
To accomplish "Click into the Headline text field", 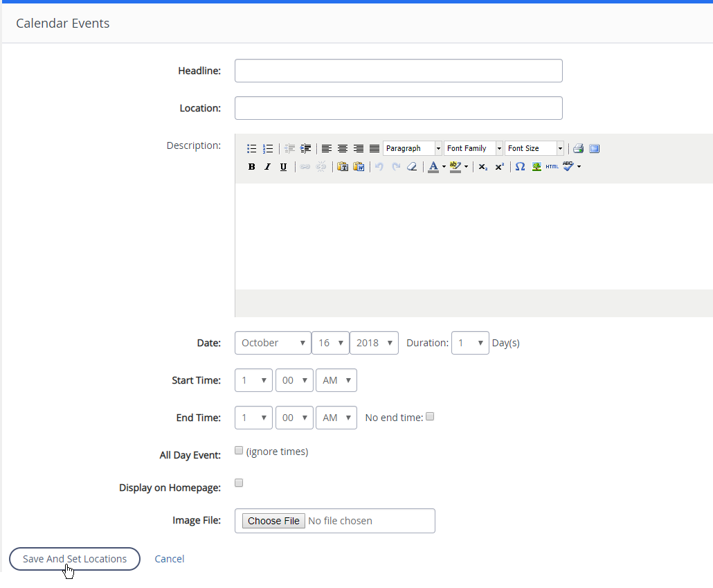I will coord(398,71).
